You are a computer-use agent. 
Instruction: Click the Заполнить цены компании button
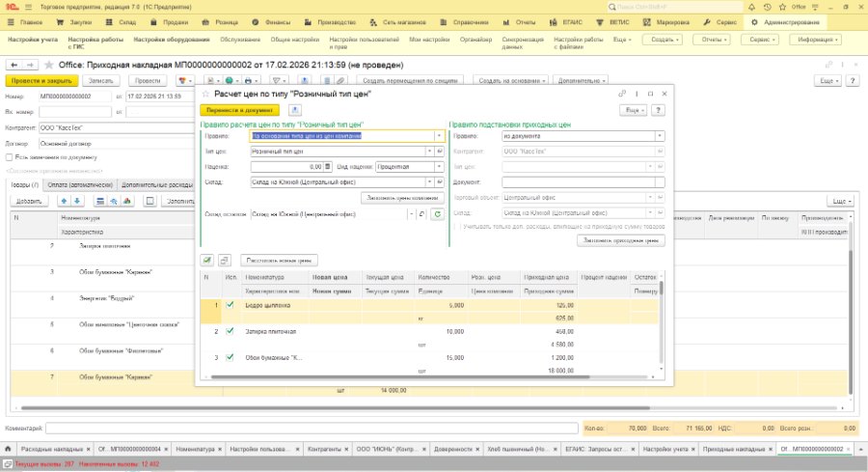point(402,198)
